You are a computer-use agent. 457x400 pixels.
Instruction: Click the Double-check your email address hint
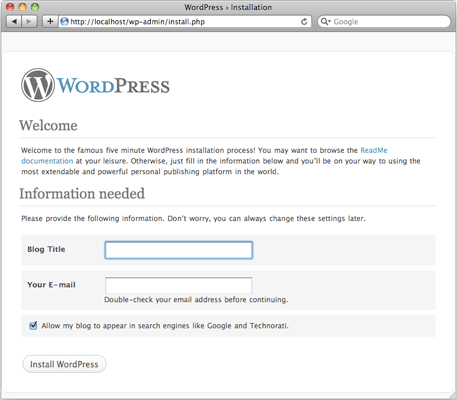point(196,300)
